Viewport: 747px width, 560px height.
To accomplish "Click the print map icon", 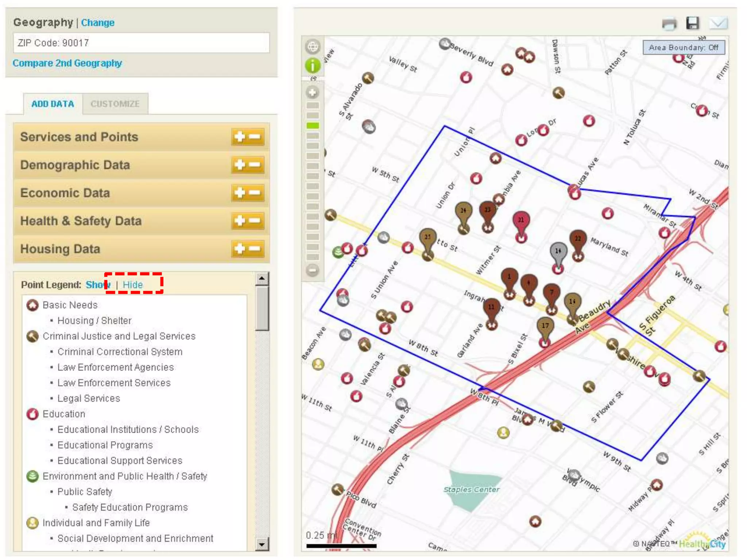I will tap(669, 24).
